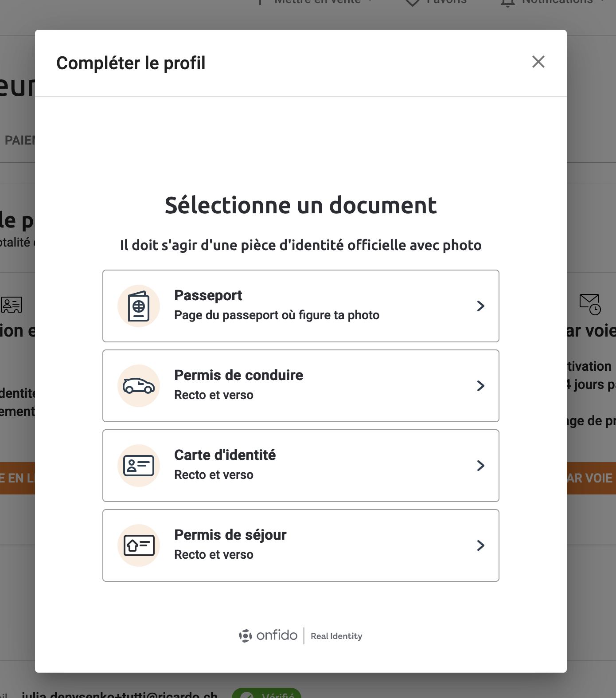
Task: Select Carte d'identité text label
Action: pyautogui.click(x=225, y=455)
